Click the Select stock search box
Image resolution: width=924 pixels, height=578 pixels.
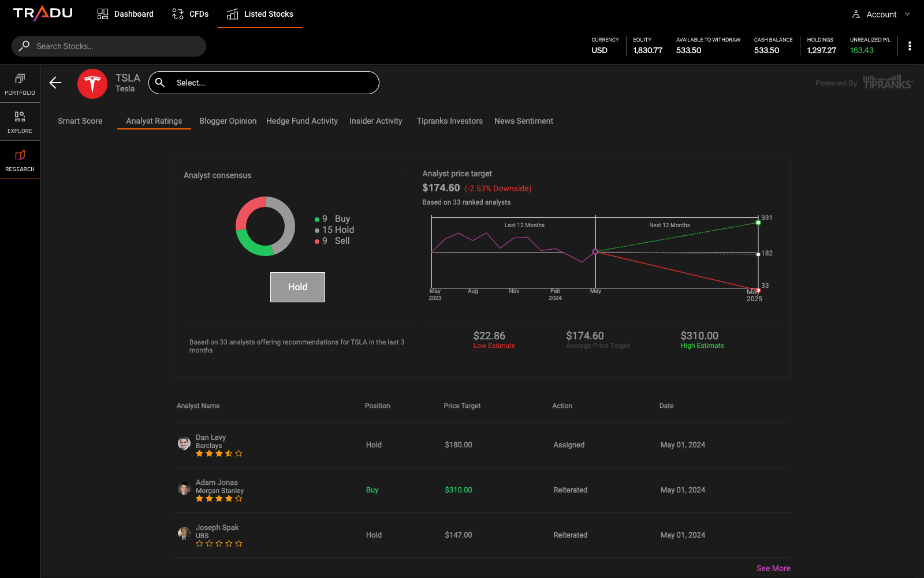[x=264, y=83]
